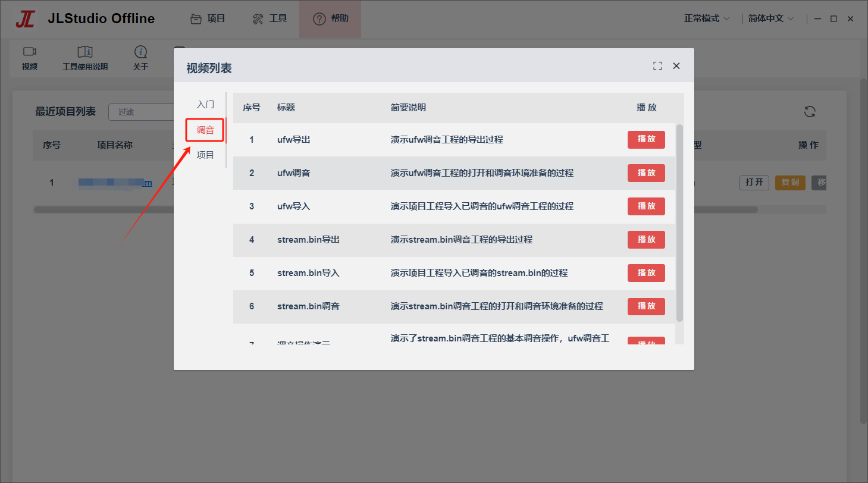This screenshot has width=868, height=483.
Task: Switch to the 项目 tab in video list
Action: click(x=205, y=155)
